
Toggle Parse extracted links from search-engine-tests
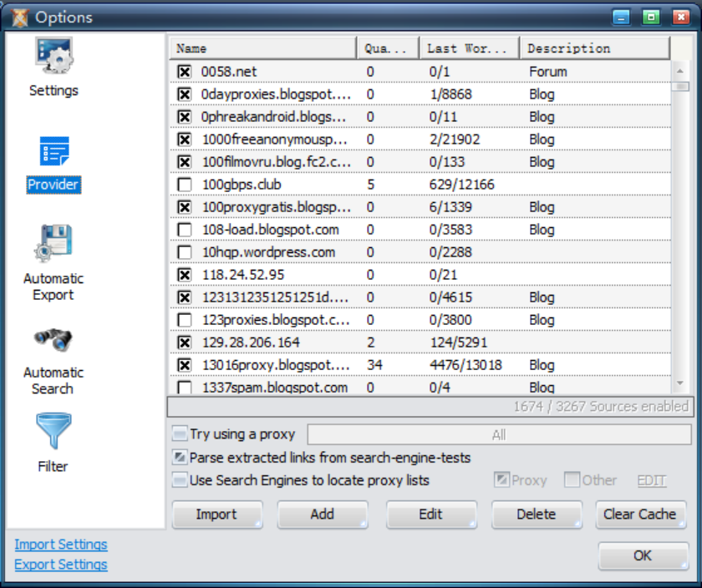(x=180, y=458)
